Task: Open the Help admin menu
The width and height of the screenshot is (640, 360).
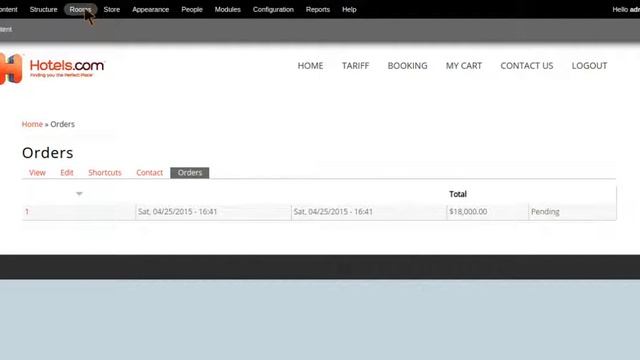Action: point(349,9)
